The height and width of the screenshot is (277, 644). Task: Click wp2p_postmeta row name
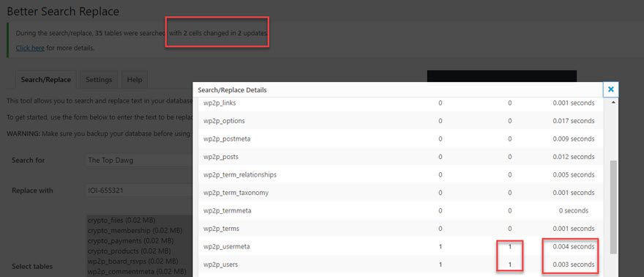click(x=227, y=139)
